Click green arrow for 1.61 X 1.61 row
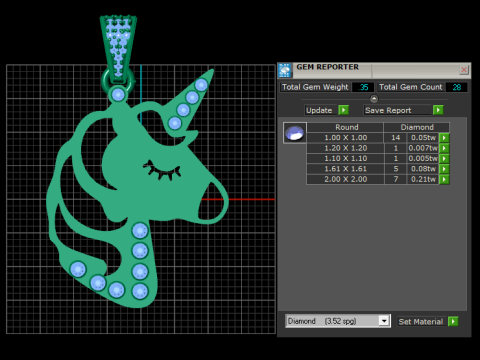 pos(444,169)
